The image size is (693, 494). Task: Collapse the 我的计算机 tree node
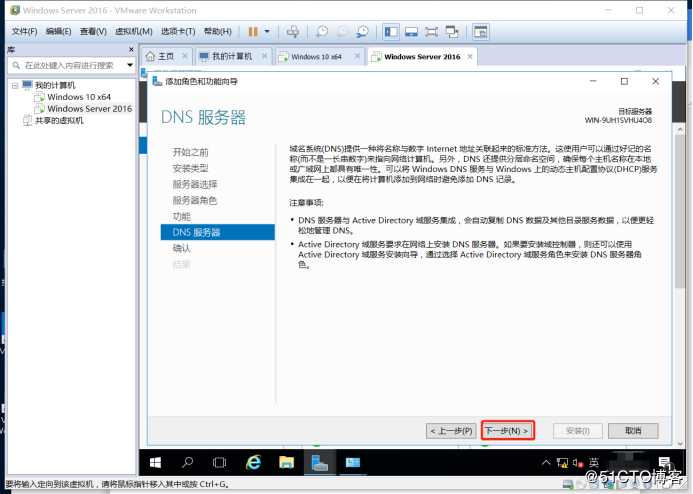[x=15, y=85]
